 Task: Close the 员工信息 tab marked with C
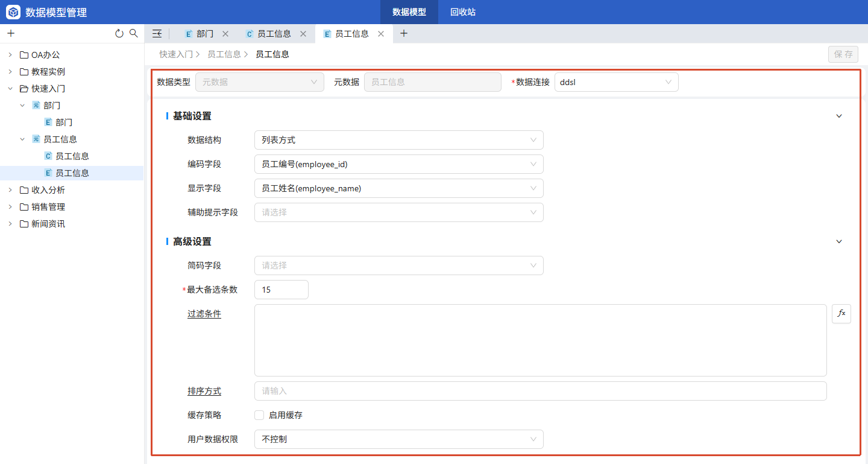coord(303,34)
